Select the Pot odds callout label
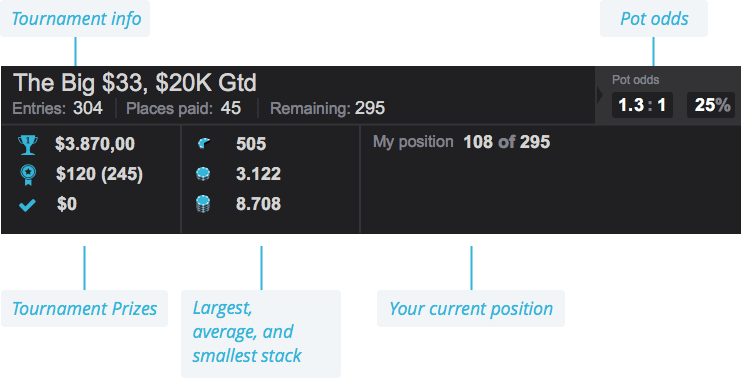The width and height of the screenshot is (741, 378). coord(654,18)
